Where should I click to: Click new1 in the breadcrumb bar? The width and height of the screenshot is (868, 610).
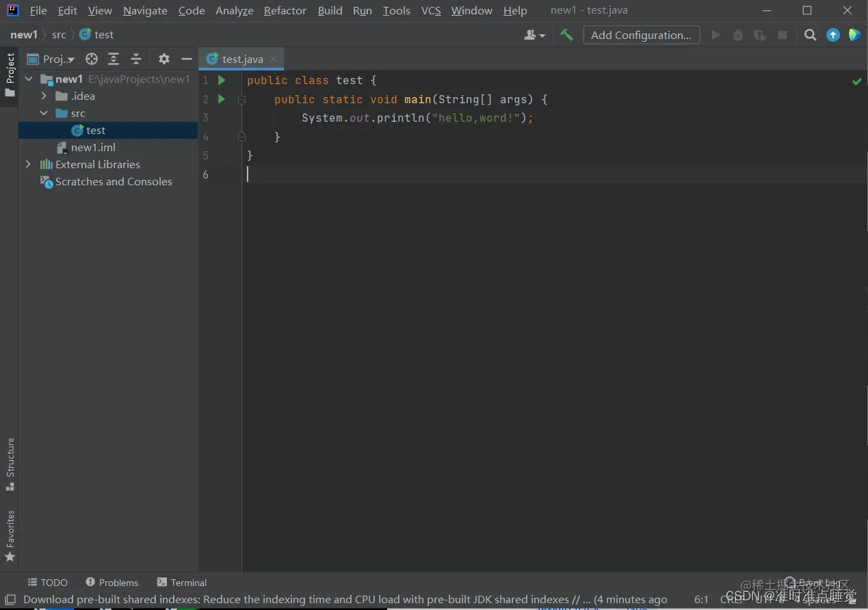point(24,35)
